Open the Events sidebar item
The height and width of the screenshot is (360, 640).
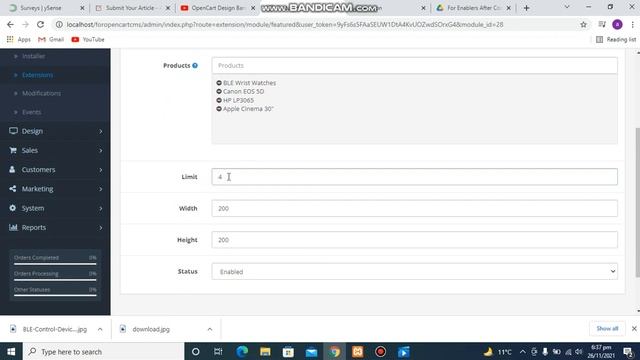point(31,112)
